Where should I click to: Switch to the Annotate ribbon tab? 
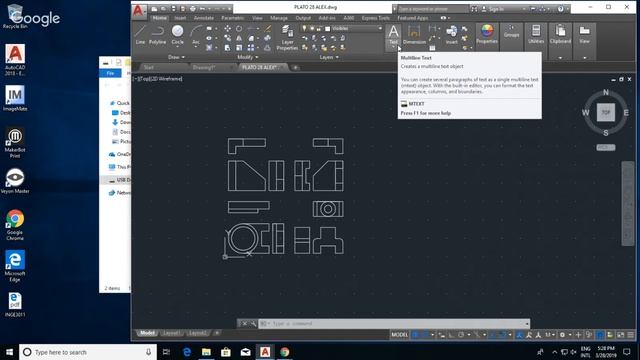(x=204, y=18)
